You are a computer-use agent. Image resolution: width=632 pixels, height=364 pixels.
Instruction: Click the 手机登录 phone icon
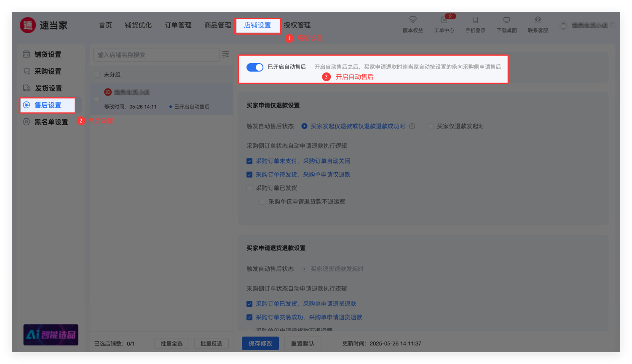(475, 20)
